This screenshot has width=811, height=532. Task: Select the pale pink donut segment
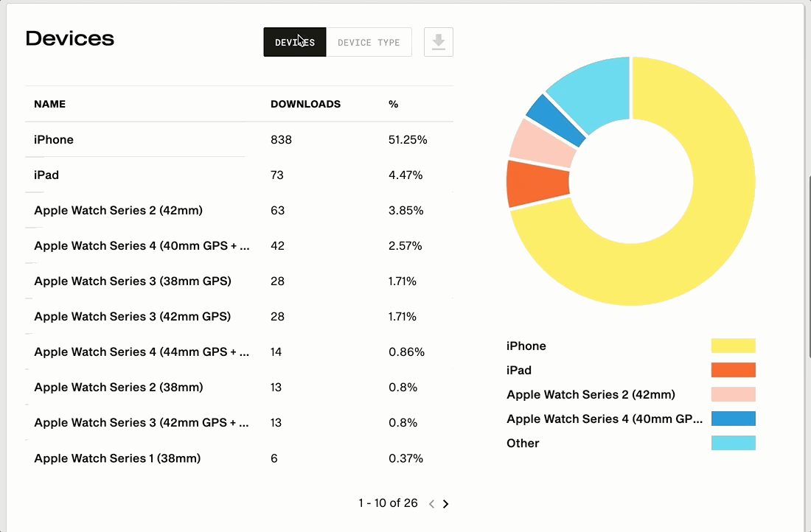coord(543,143)
